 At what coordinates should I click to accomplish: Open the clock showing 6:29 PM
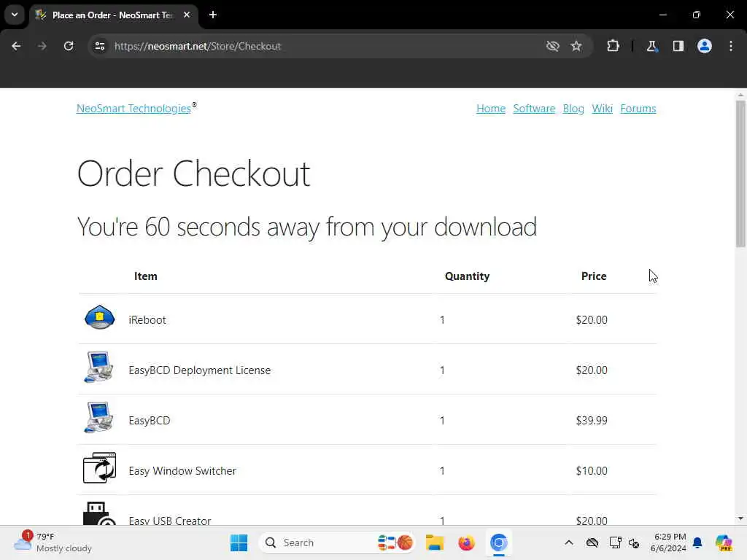tap(668, 542)
